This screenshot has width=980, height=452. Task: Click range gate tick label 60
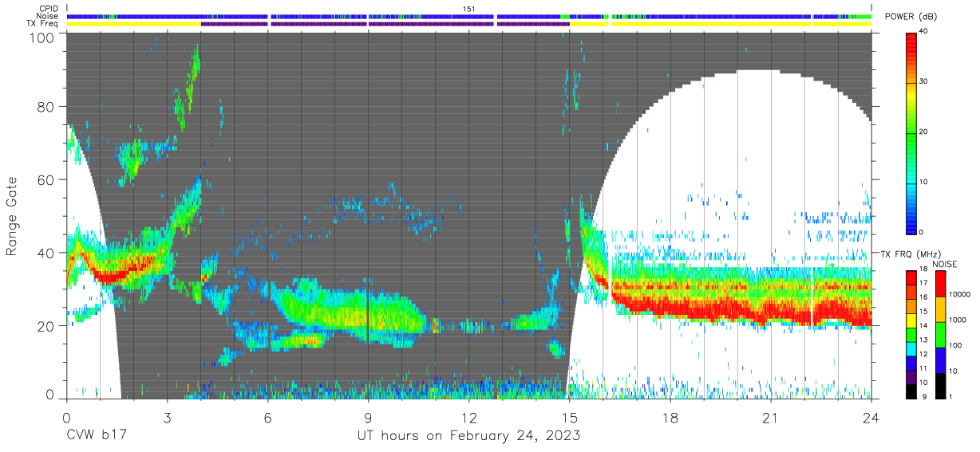47,180
